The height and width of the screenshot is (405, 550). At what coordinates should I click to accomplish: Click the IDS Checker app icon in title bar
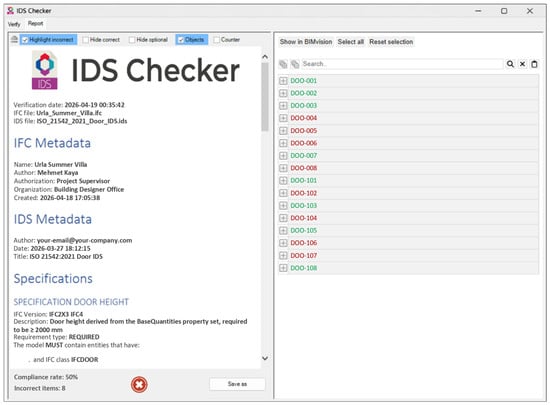11,11
